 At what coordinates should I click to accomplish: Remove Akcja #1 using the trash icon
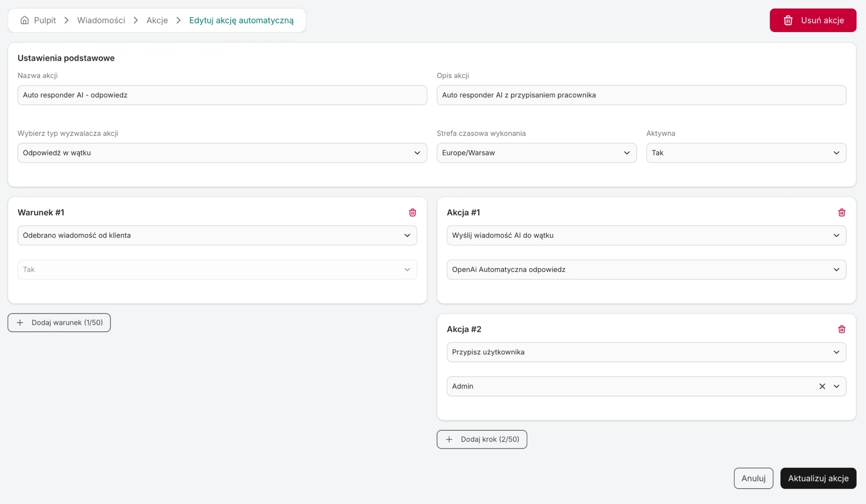click(x=842, y=212)
